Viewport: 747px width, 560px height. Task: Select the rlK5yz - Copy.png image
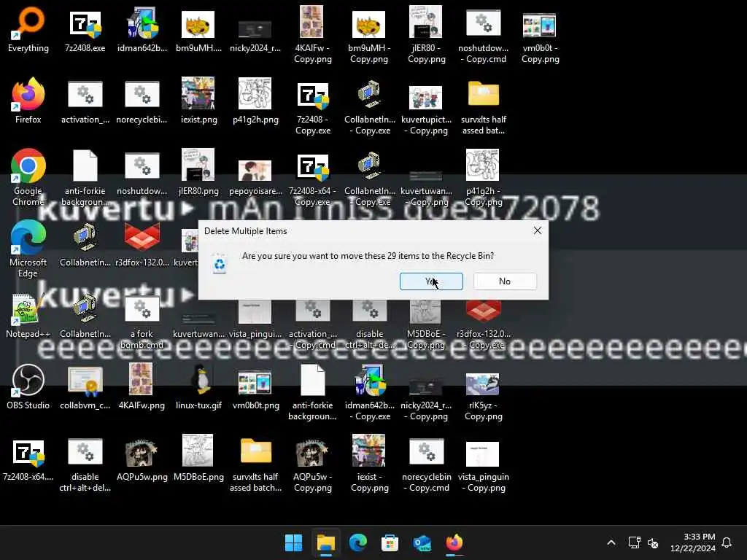[x=484, y=397]
